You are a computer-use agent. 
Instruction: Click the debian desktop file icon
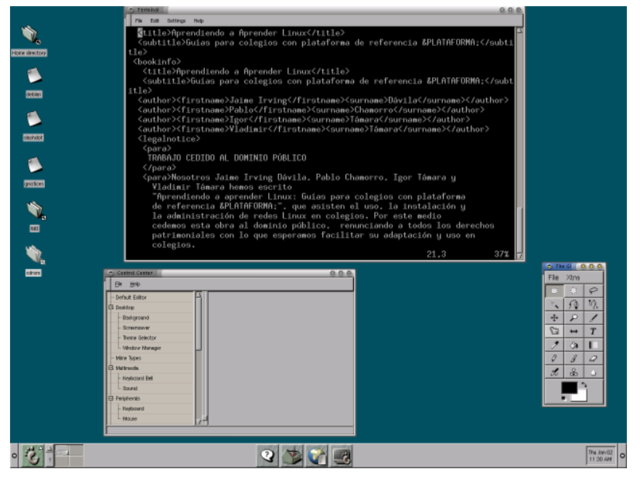pos(33,83)
